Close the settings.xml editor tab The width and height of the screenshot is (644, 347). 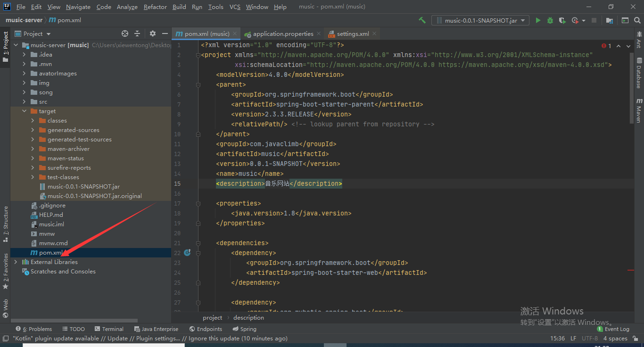pyautogui.click(x=374, y=34)
